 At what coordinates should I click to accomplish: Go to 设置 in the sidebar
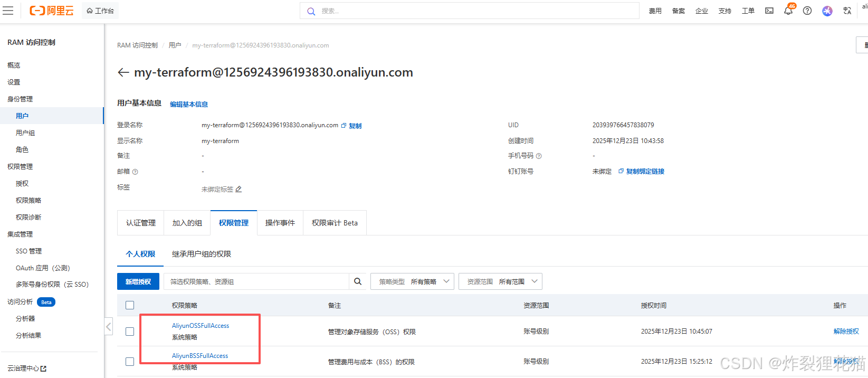click(x=14, y=82)
